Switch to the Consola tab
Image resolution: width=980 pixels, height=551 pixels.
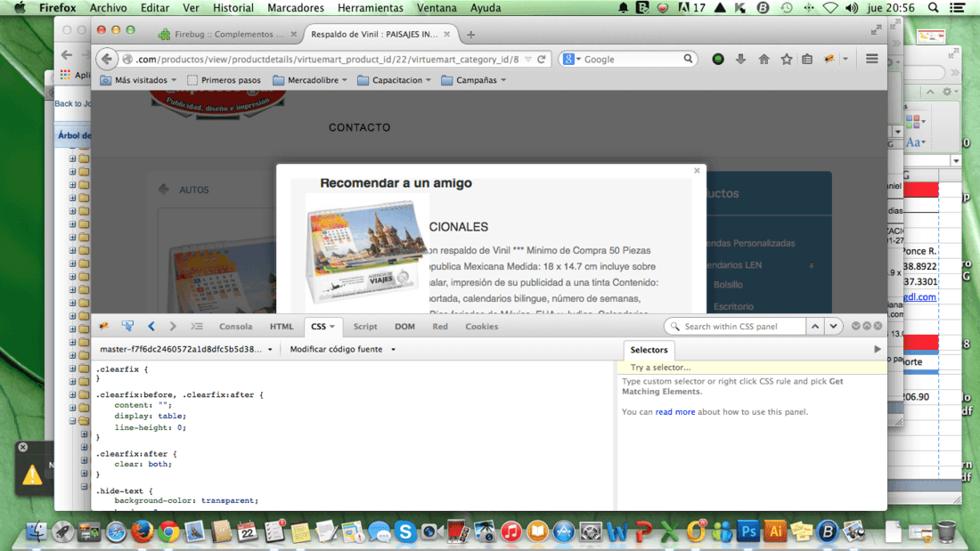(235, 326)
